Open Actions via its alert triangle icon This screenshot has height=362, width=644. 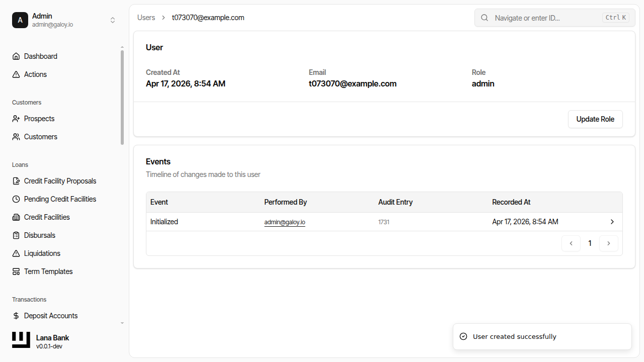16,74
